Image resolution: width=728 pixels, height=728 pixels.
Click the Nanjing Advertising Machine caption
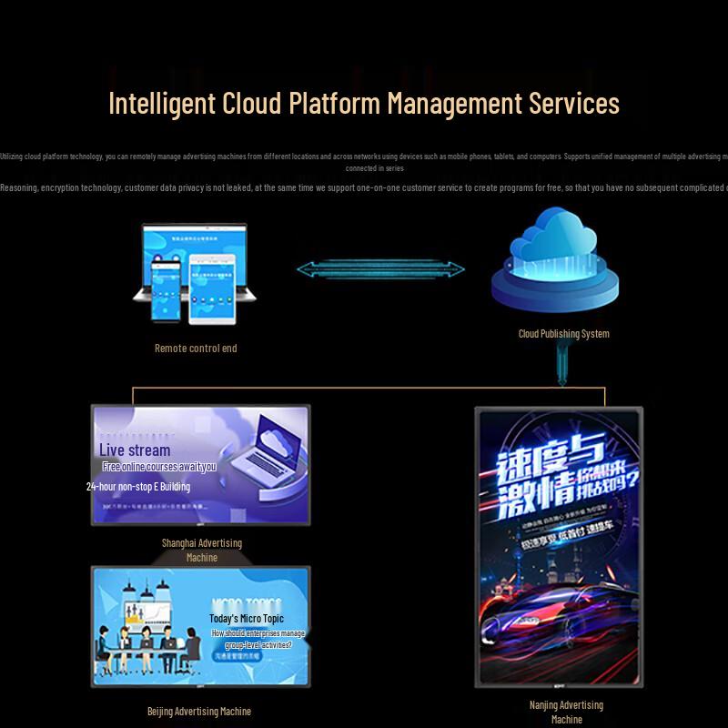coord(566,713)
